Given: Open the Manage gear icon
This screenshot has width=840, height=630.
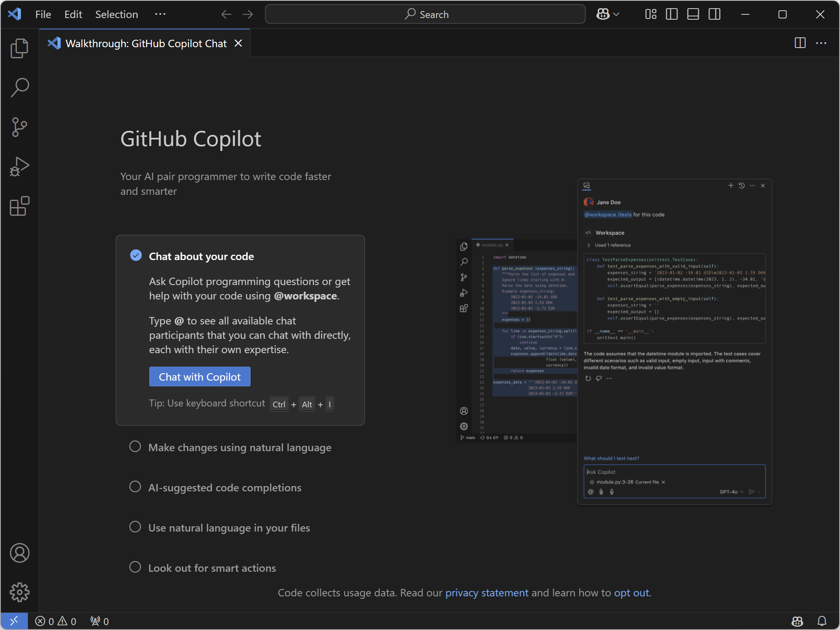Looking at the screenshot, I should [x=19, y=592].
